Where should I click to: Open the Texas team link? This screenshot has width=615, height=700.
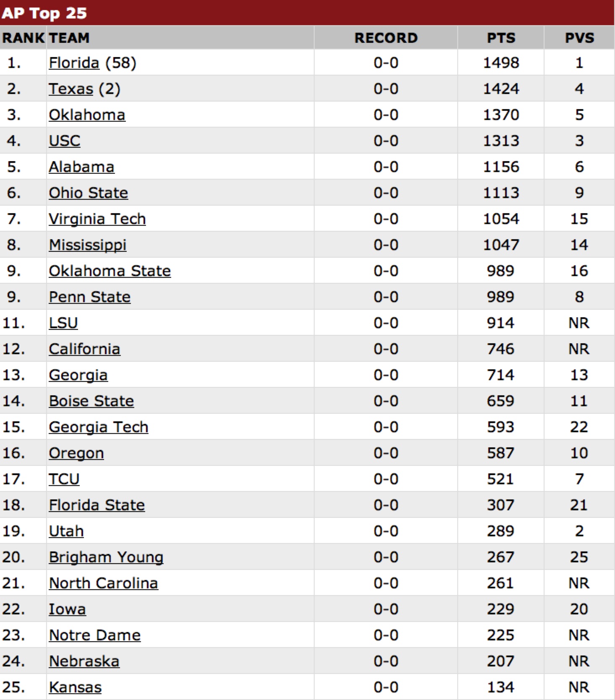pos(71,89)
